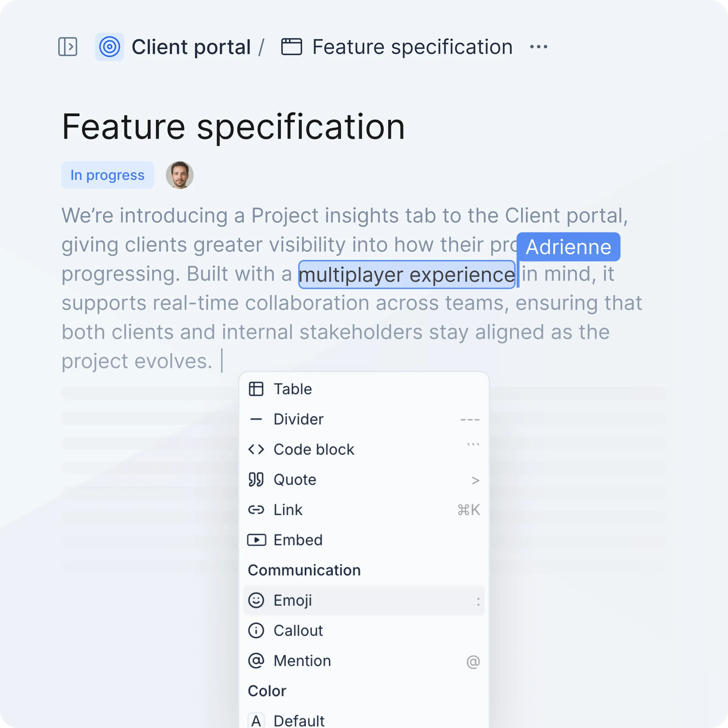Select Divider from the insert menu
Screen dimensions: 728x728
(x=298, y=419)
